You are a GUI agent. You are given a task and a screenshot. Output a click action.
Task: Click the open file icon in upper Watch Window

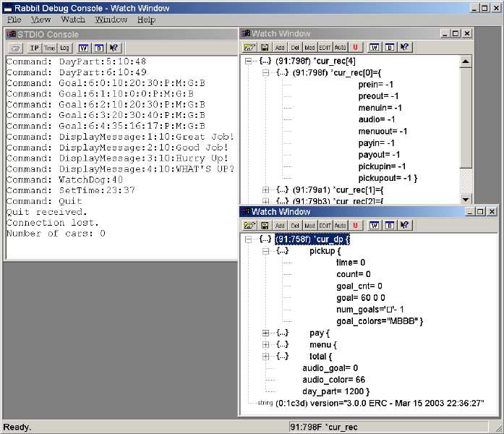pos(249,48)
